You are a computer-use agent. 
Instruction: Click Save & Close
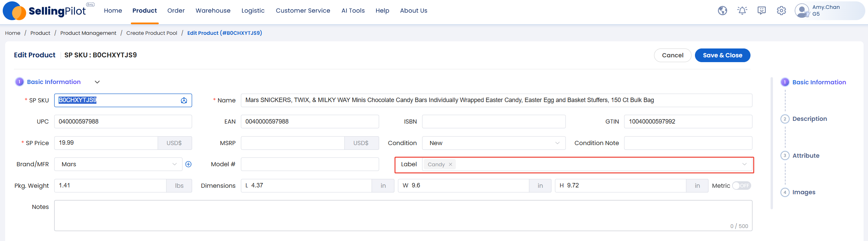723,55
